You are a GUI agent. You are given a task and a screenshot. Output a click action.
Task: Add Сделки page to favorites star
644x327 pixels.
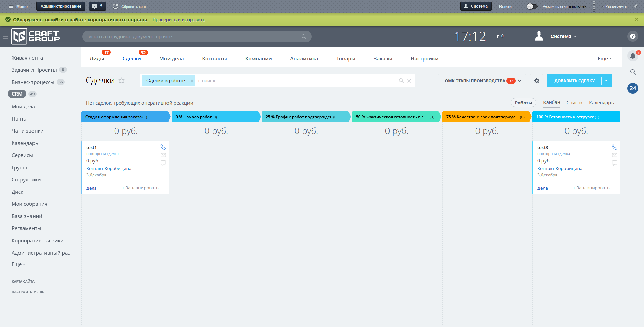coord(122,81)
